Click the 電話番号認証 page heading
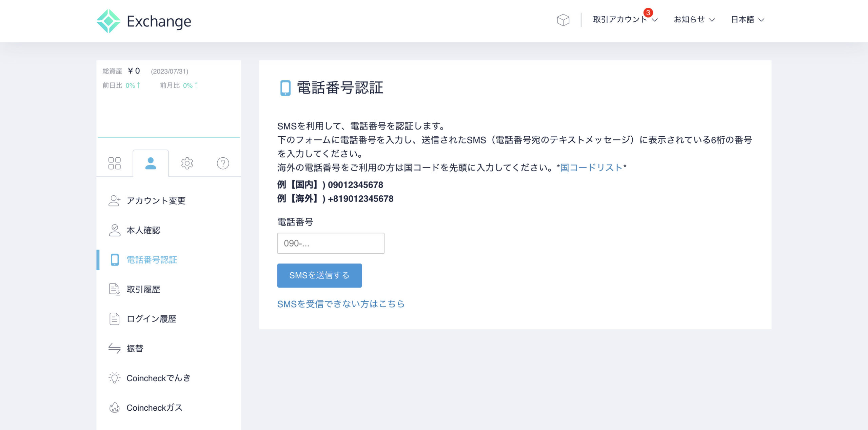This screenshot has height=430, width=868. (x=340, y=88)
